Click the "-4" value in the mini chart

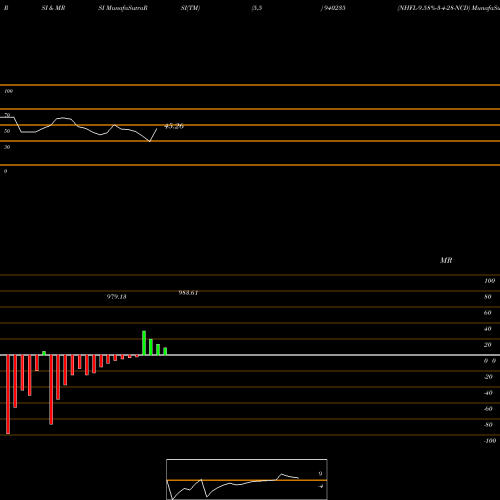coord(320,486)
